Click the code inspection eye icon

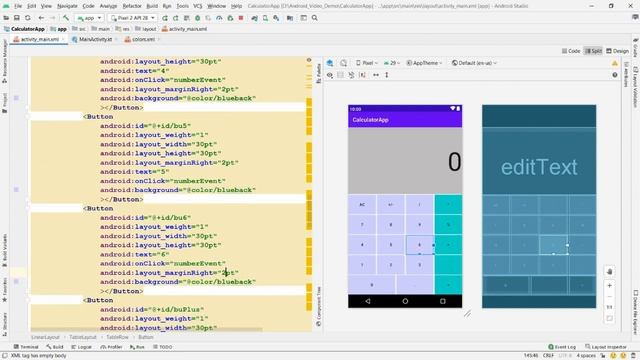pyautogui.click(x=309, y=60)
